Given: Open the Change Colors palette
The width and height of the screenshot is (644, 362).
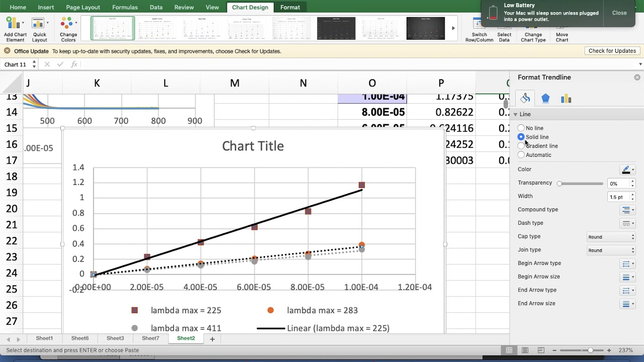Looking at the screenshot, I should 68,30.
